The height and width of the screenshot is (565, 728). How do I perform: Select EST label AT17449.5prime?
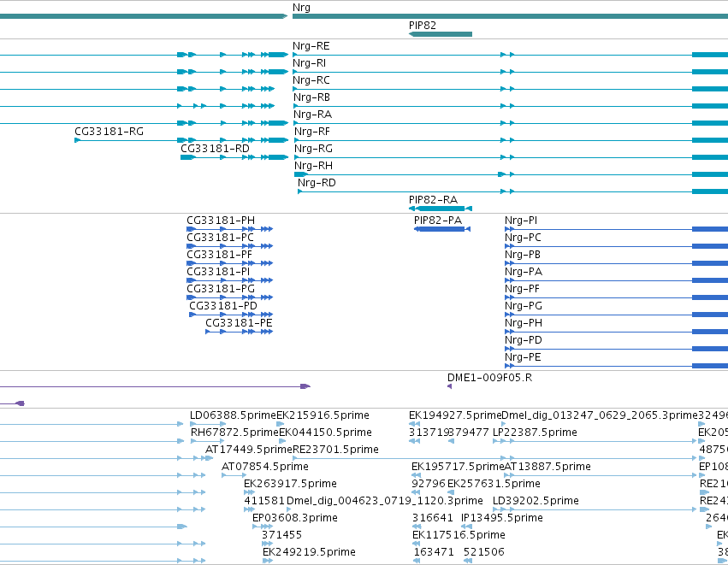[248, 450]
